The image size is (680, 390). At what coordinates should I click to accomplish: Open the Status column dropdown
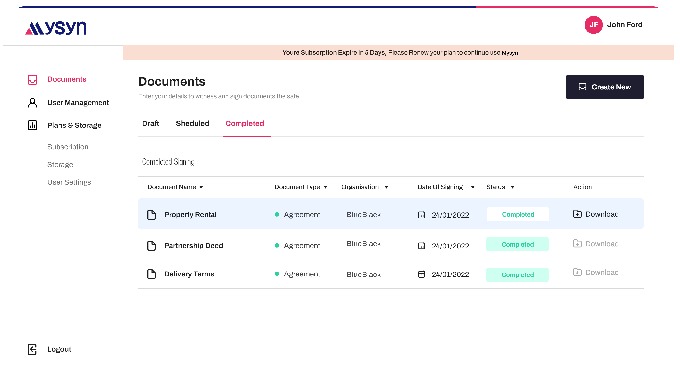click(x=512, y=187)
